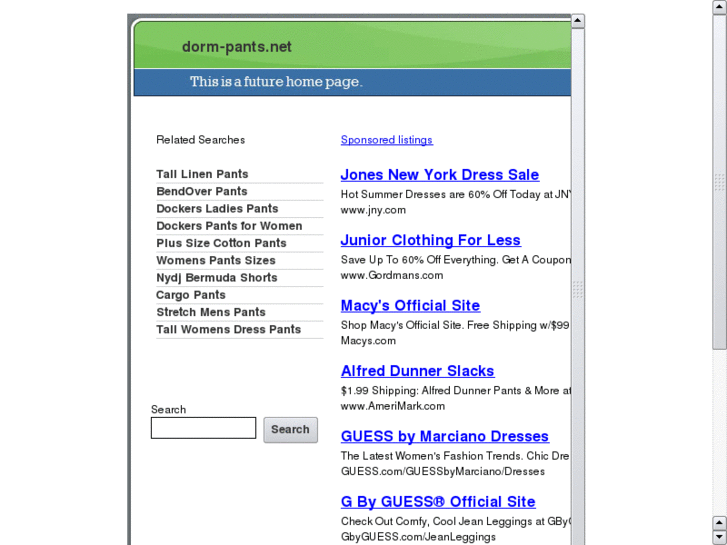Screen dimensions: 727x545
Task: Click the dorm-pants.net site title
Action: pyautogui.click(x=236, y=46)
